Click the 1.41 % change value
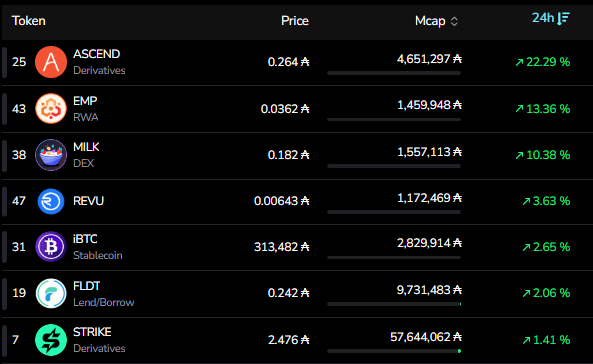 [546, 340]
